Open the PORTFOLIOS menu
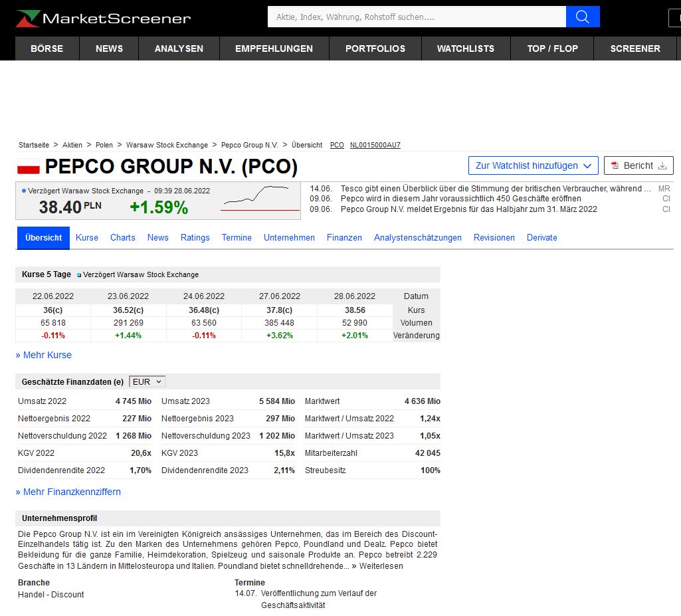 pos(375,49)
